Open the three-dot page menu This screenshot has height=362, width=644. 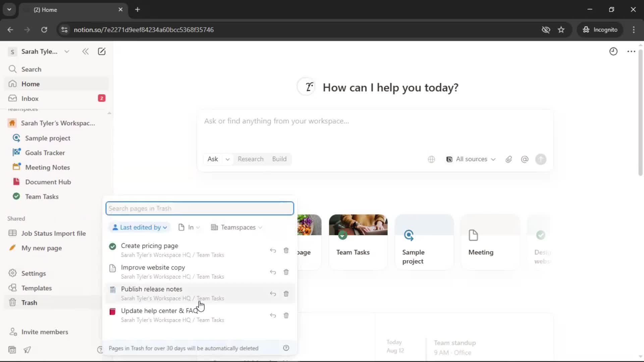pyautogui.click(x=631, y=51)
